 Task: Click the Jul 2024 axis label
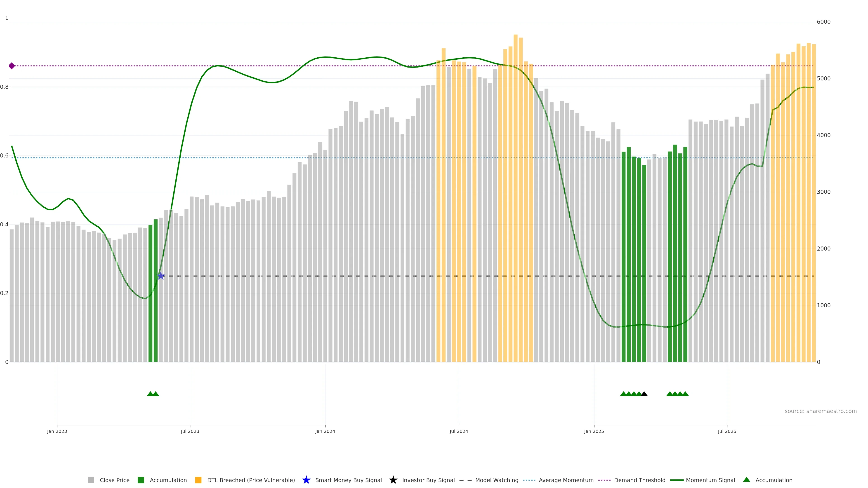(459, 431)
